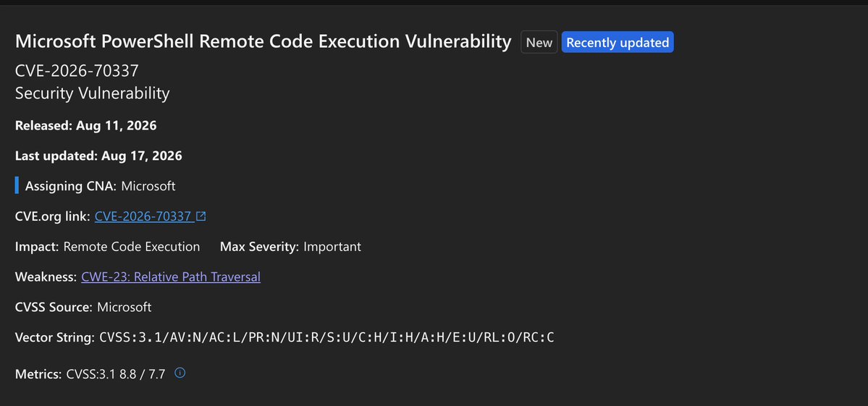868x406 pixels.
Task: Click the Impact: Remote Code Execution text
Action: 107,247
